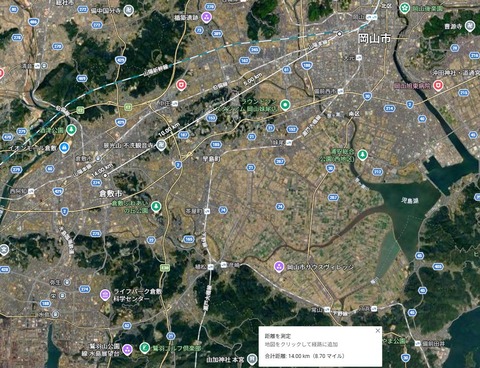This screenshot has height=368, width=480.
Task: Open the 岡山旭東病院 hospital pin
Action: [438, 85]
